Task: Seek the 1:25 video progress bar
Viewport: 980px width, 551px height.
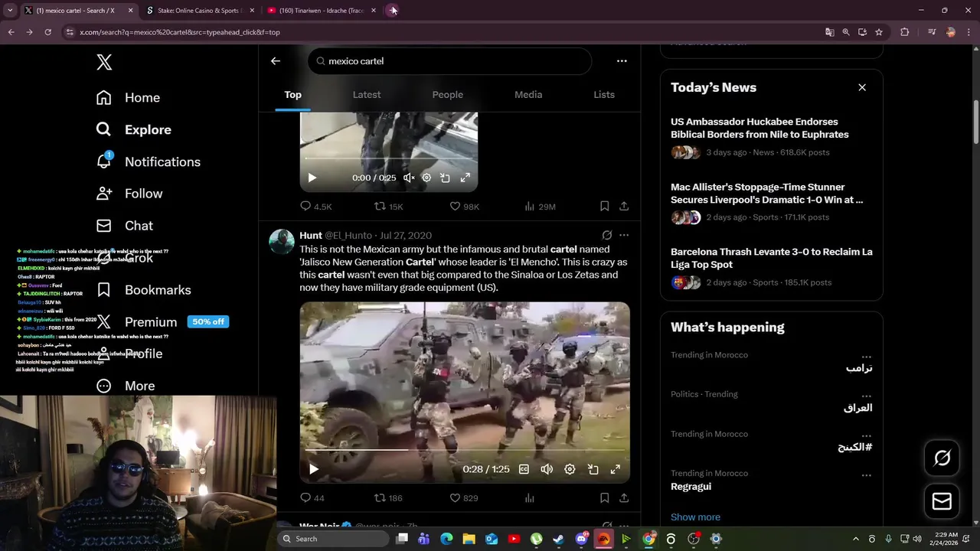Action: (465, 450)
